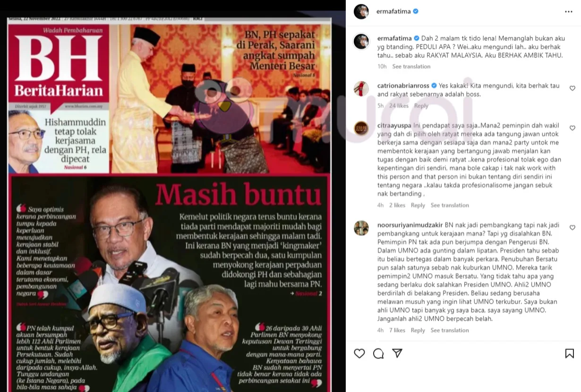Open the three-dots more options menu
581x392 pixels.
tap(568, 11)
